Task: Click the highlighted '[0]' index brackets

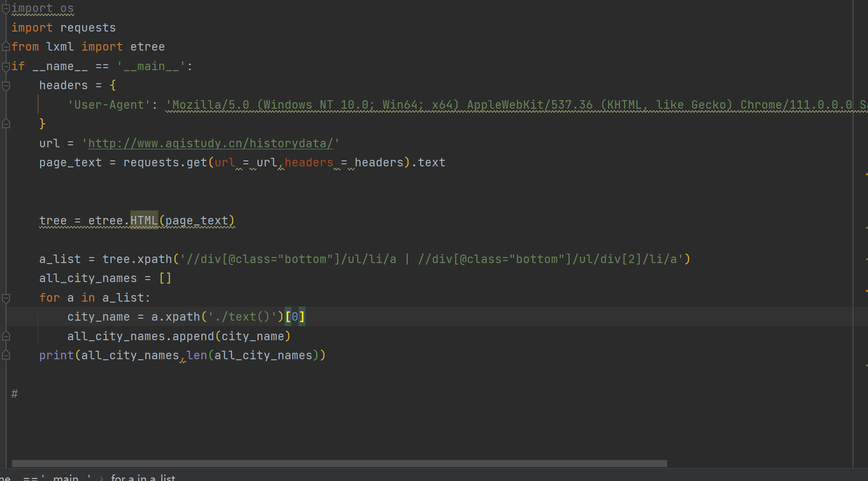Action: [295, 317]
